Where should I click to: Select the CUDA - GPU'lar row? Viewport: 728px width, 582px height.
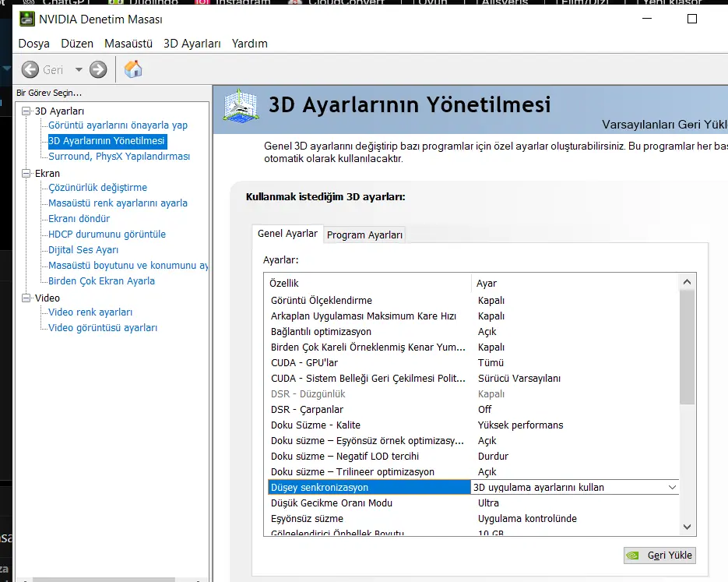coord(473,363)
